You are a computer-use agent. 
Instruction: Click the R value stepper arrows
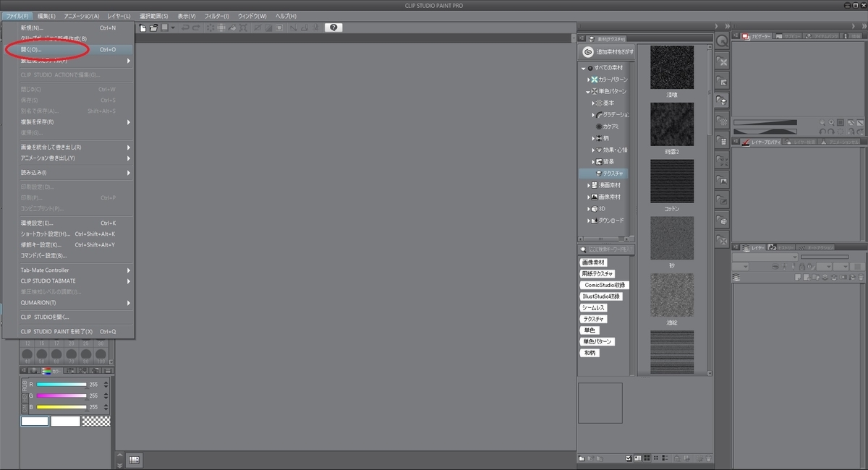[106, 385]
